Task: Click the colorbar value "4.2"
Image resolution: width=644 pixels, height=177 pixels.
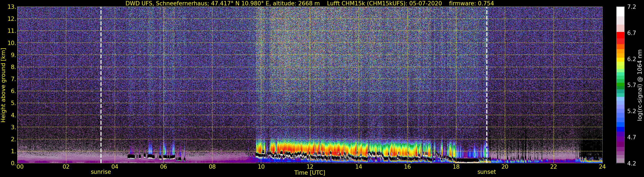Action: (x=632, y=163)
